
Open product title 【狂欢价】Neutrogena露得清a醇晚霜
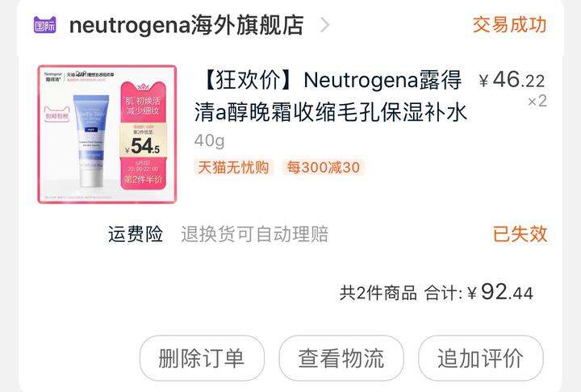pos(330,96)
